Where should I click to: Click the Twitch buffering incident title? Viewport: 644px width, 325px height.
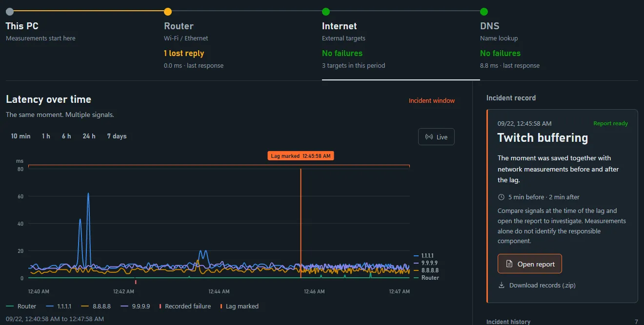pyautogui.click(x=543, y=138)
